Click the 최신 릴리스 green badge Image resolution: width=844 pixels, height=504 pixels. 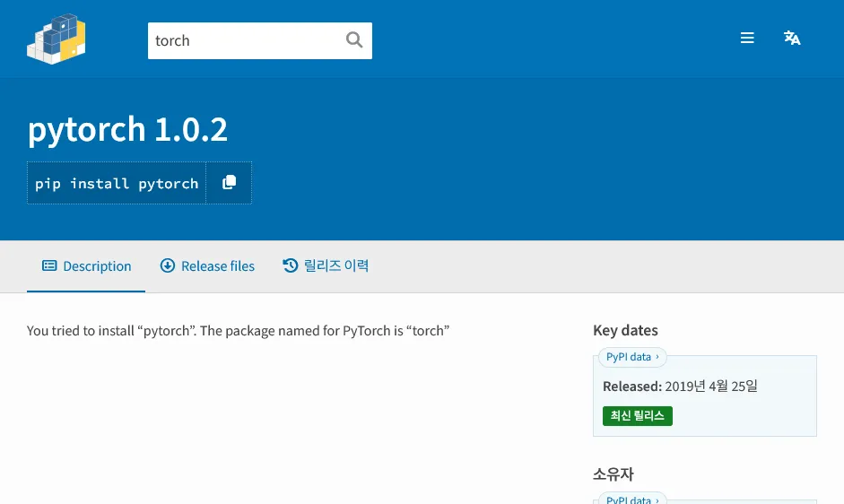coord(638,416)
